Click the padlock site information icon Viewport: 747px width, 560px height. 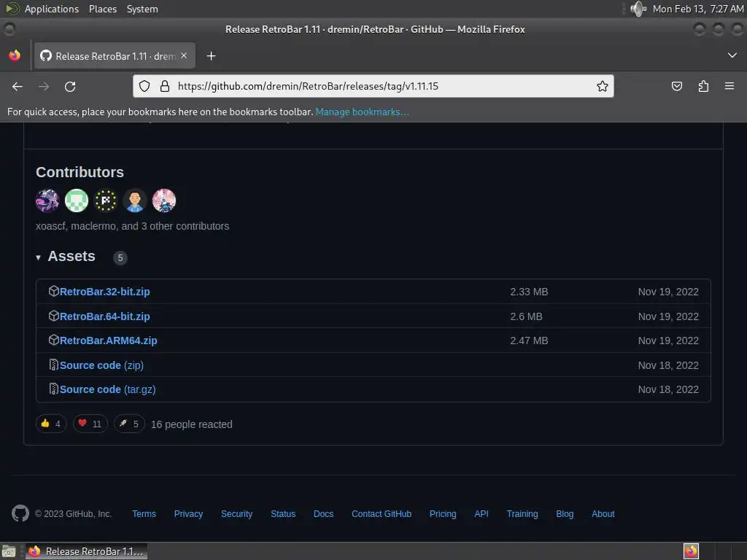point(165,86)
